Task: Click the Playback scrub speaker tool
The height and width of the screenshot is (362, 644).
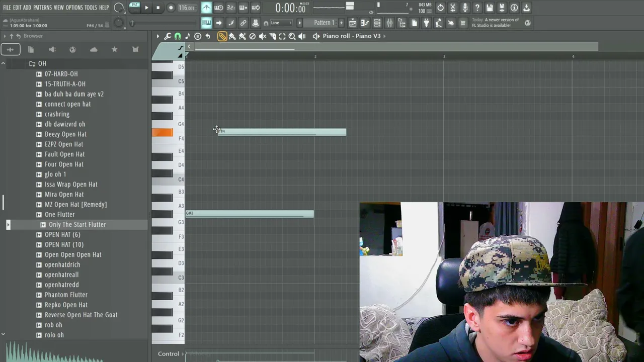Action: click(302, 36)
